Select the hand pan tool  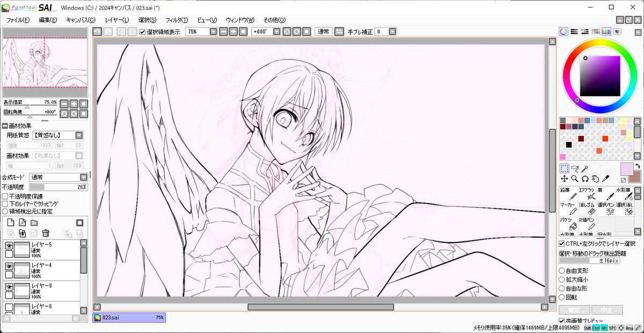coord(595,178)
